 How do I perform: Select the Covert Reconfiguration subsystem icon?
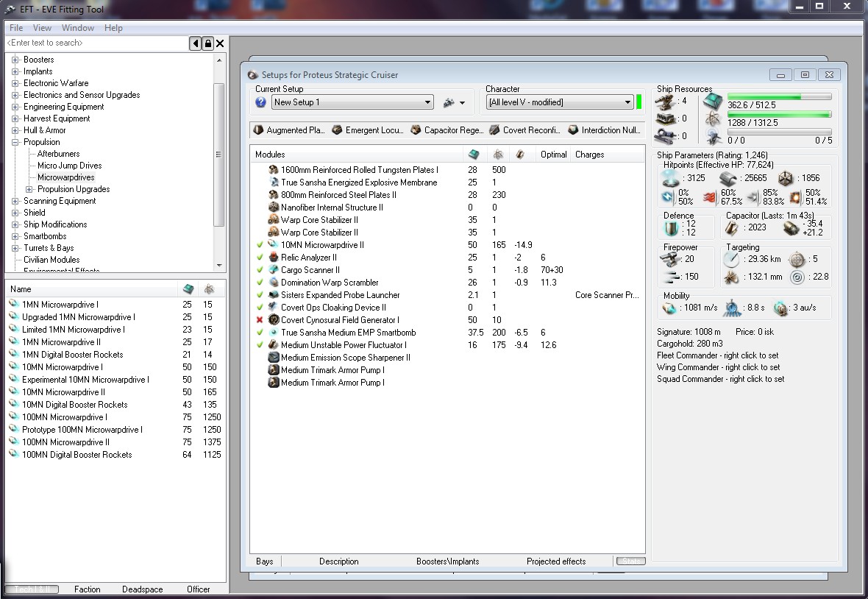click(x=494, y=130)
